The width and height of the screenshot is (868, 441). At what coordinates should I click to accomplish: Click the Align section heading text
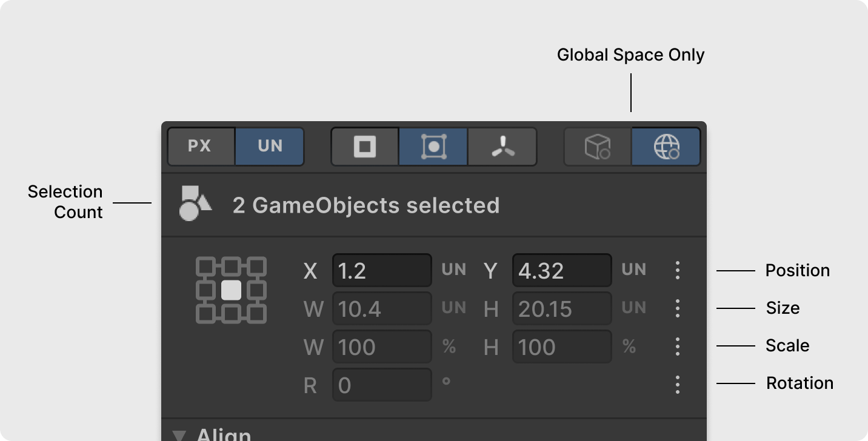click(x=224, y=434)
